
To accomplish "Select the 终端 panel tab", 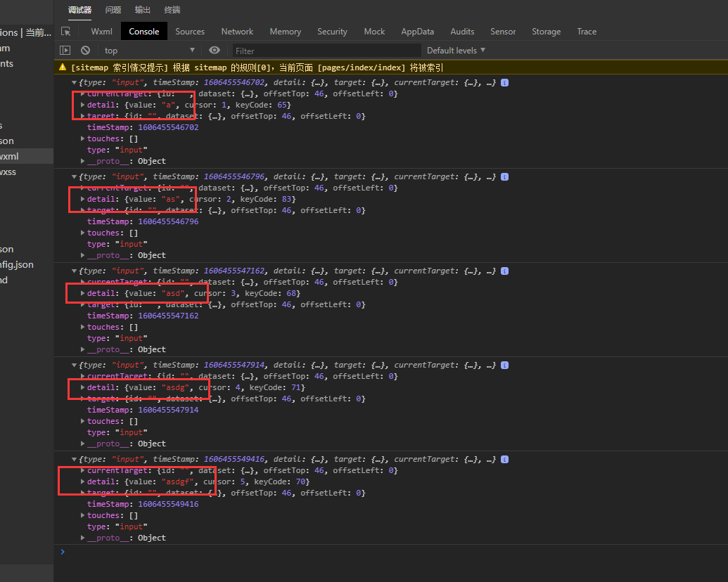I will pos(172,10).
